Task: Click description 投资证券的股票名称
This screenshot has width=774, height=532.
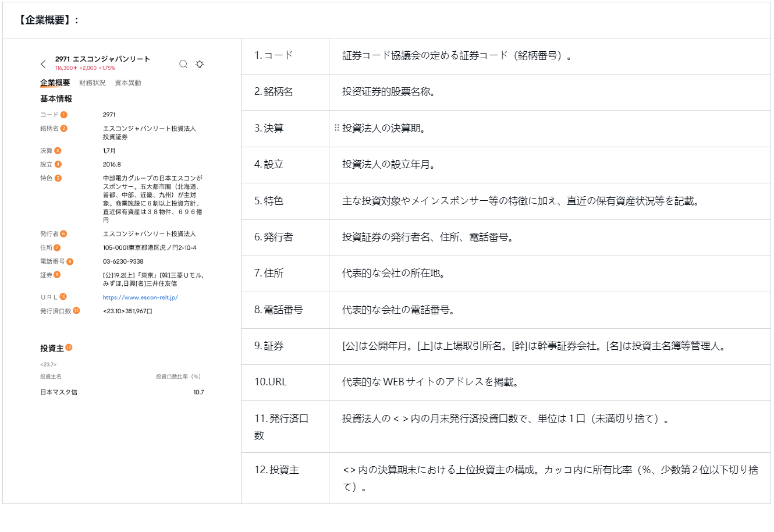Action: click(x=388, y=92)
